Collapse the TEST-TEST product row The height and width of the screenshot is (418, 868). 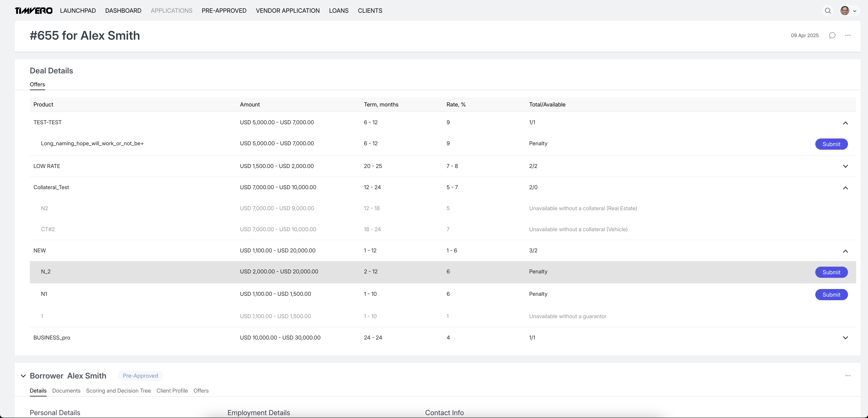coord(845,123)
